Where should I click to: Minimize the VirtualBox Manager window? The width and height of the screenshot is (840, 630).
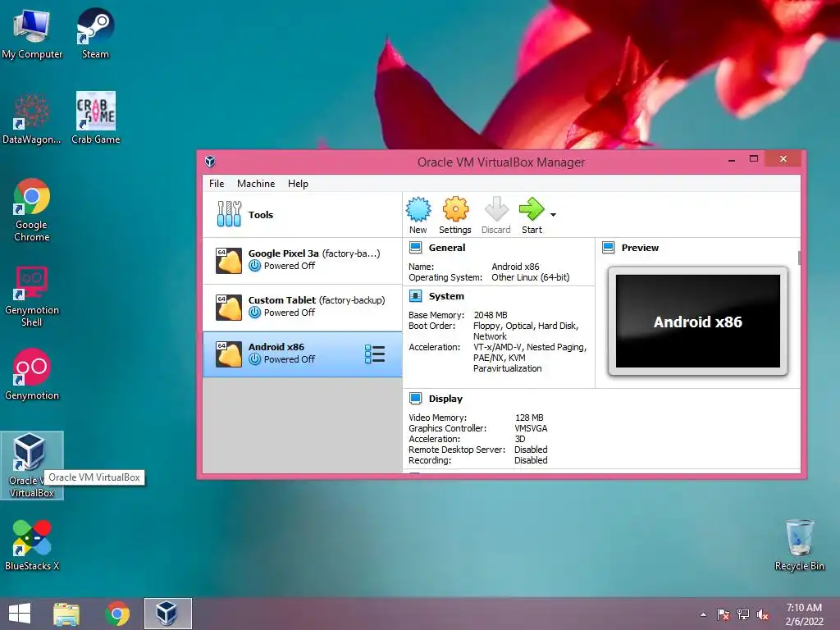(731, 159)
